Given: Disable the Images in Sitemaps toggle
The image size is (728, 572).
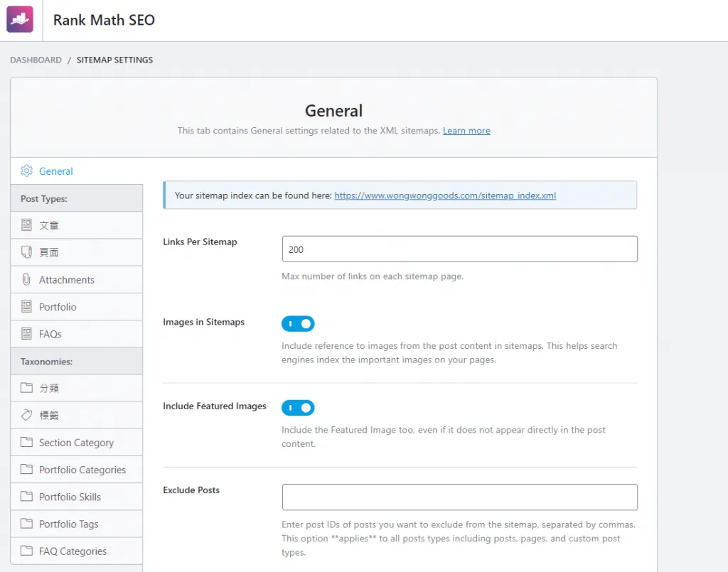Looking at the screenshot, I should tap(298, 324).
